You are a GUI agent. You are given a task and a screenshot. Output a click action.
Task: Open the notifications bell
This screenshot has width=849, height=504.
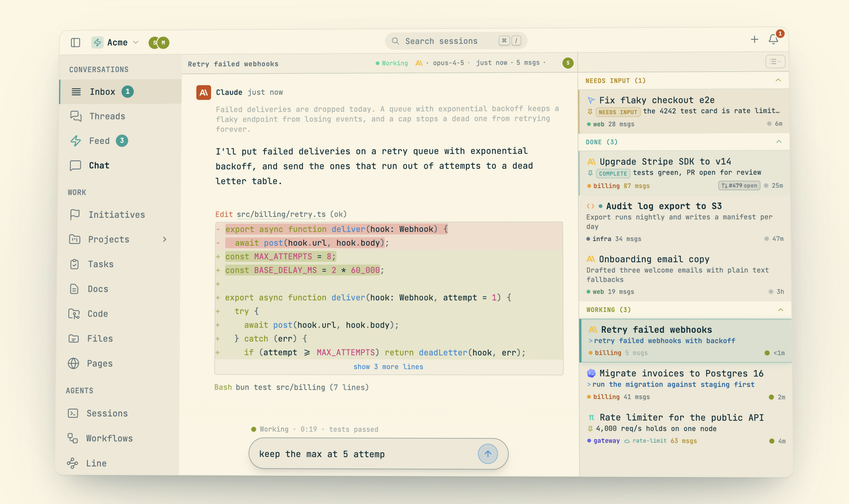tap(773, 39)
